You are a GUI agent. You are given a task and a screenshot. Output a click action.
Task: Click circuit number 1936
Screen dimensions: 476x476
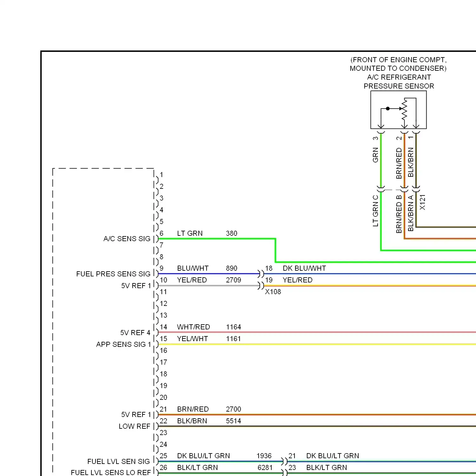pyautogui.click(x=264, y=456)
